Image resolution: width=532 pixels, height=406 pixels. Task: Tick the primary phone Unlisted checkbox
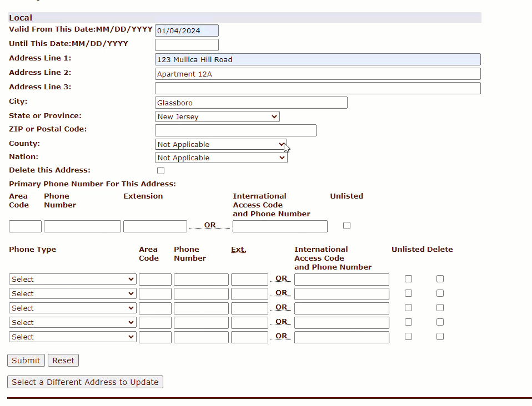click(x=347, y=226)
